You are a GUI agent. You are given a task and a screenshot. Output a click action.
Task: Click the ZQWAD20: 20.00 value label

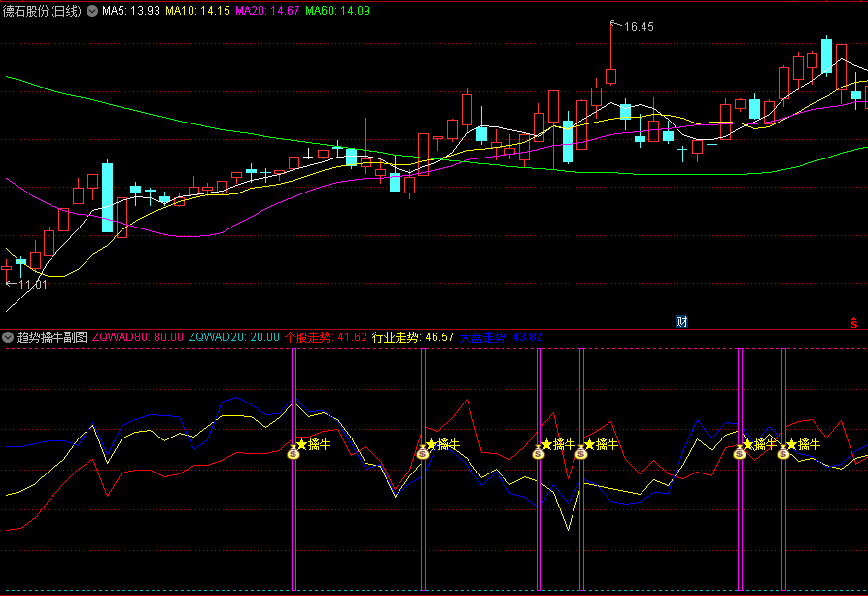(234, 337)
